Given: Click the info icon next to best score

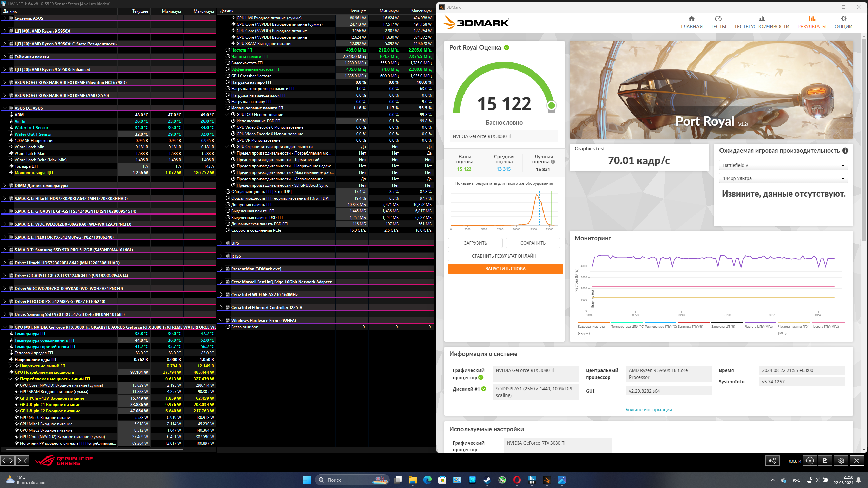Looking at the screenshot, I should (553, 162).
